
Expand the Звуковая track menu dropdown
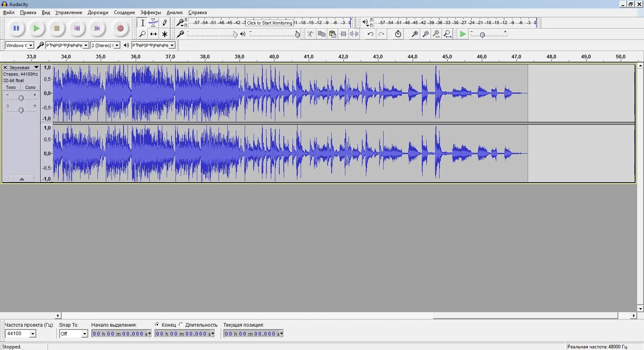click(36, 68)
